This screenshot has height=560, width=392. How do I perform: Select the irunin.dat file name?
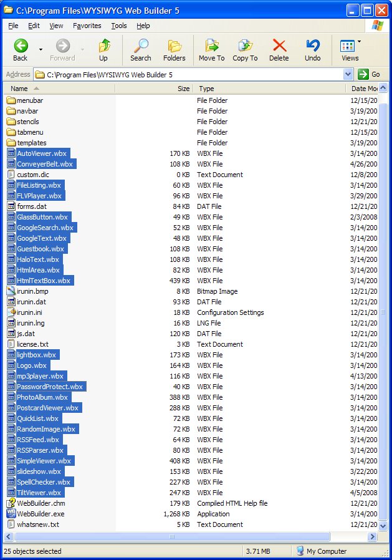[x=31, y=302]
